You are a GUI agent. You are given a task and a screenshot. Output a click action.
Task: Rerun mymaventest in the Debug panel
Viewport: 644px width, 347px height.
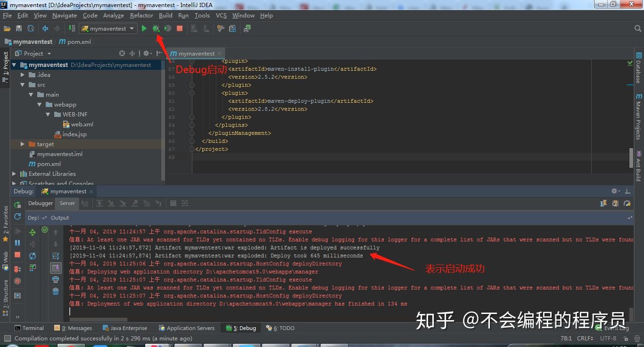tap(17, 205)
